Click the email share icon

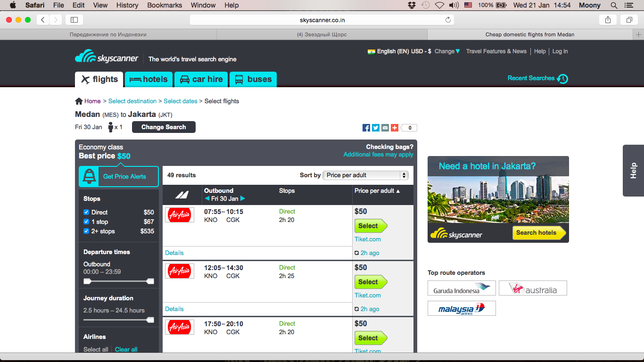(x=385, y=128)
